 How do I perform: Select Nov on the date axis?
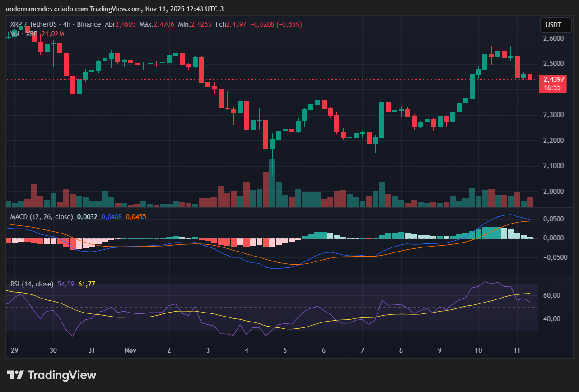click(x=130, y=350)
